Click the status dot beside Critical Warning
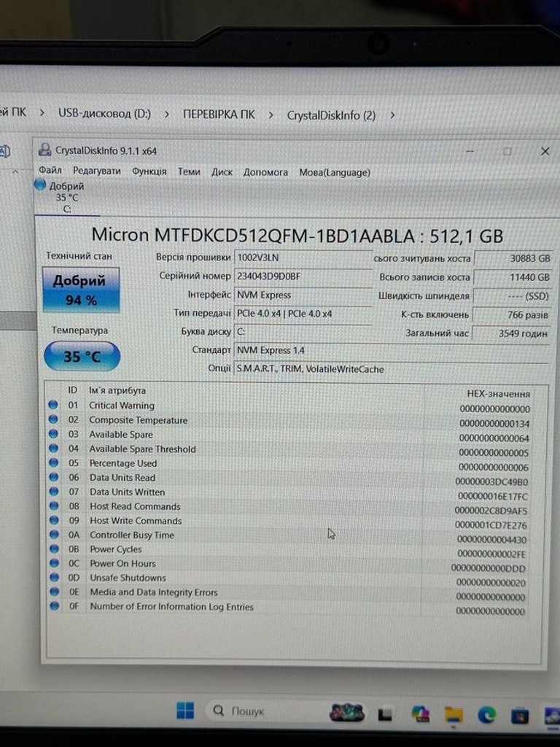The image size is (560, 747). (x=53, y=405)
